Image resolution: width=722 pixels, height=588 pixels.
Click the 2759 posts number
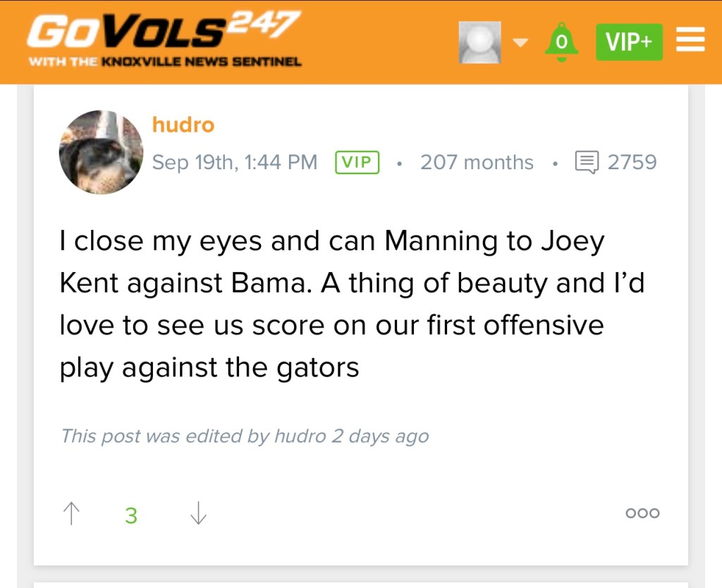(632, 162)
